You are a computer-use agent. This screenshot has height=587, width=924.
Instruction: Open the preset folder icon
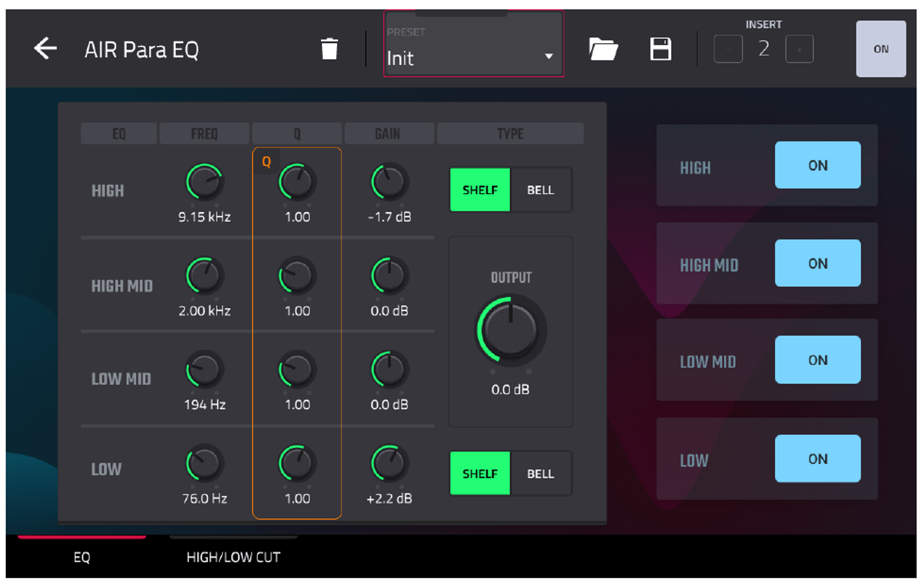[x=604, y=49]
